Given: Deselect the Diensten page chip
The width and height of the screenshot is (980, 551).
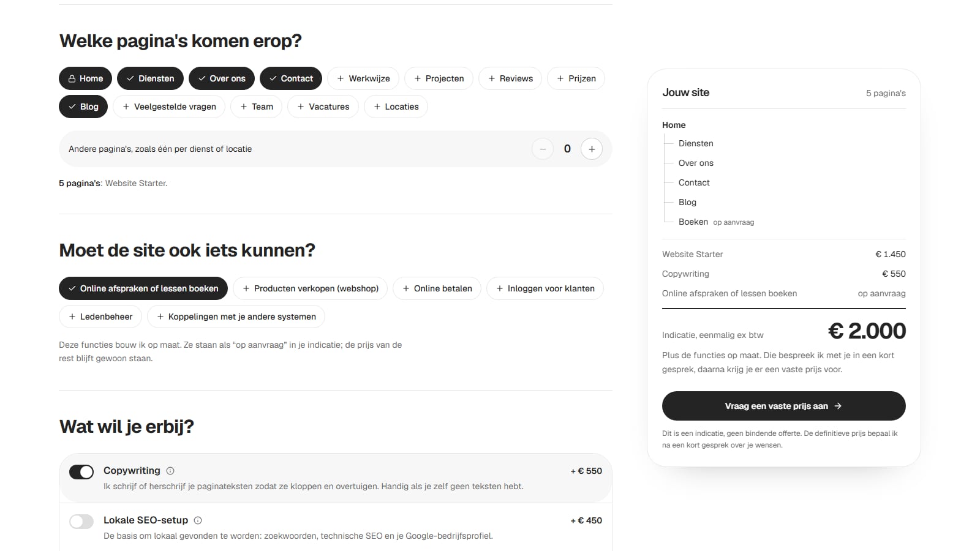Looking at the screenshot, I should tap(151, 78).
